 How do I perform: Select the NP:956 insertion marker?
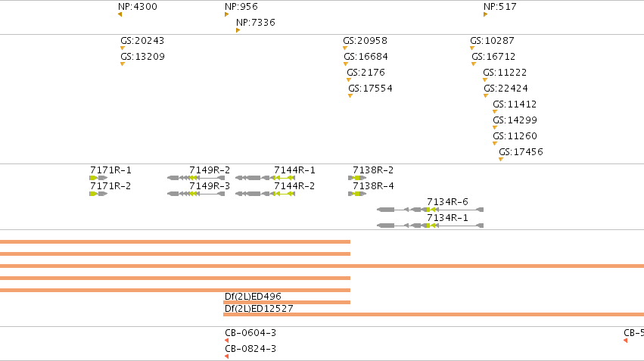227,14
